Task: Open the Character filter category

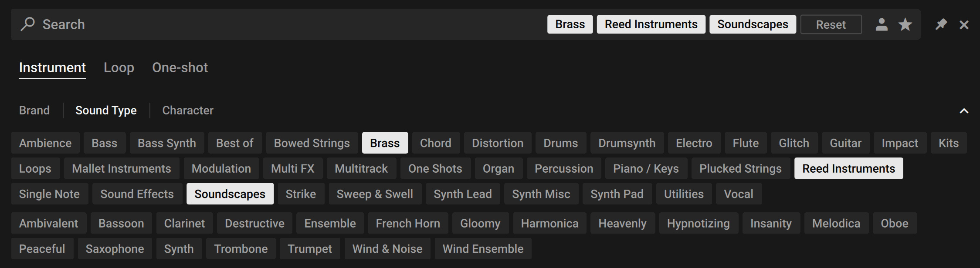Action: pos(188,111)
